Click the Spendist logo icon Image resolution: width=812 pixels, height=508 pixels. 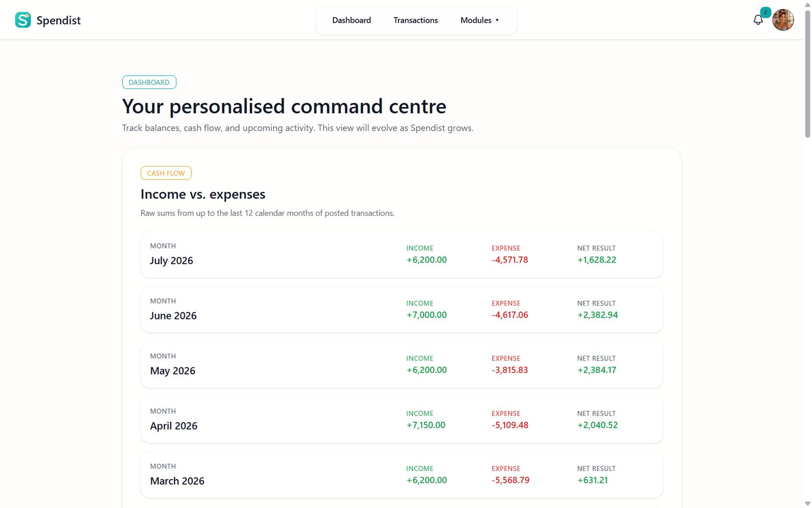click(x=23, y=20)
